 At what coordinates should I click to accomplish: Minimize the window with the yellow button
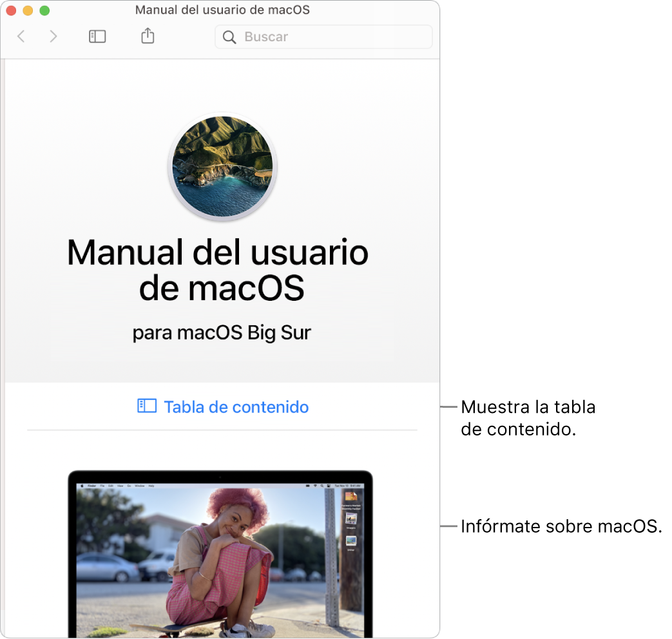[x=28, y=10]
